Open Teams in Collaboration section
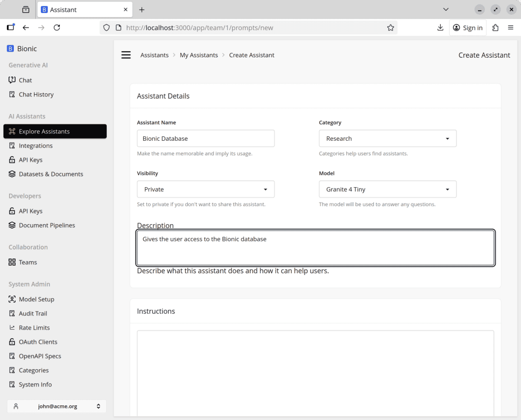The height and width of the screenshot is (420, 521). point(28,262)
